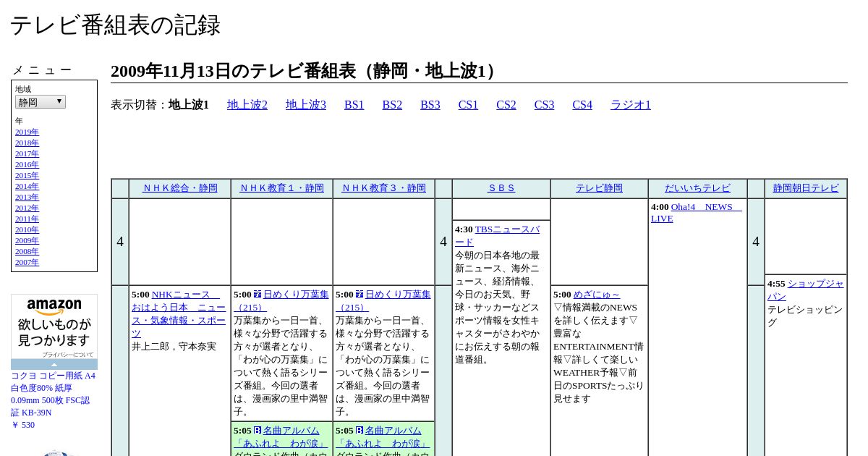The image size is (868, 456).
Task: Open the CS2 program table
Action: (x=506, y=105)
